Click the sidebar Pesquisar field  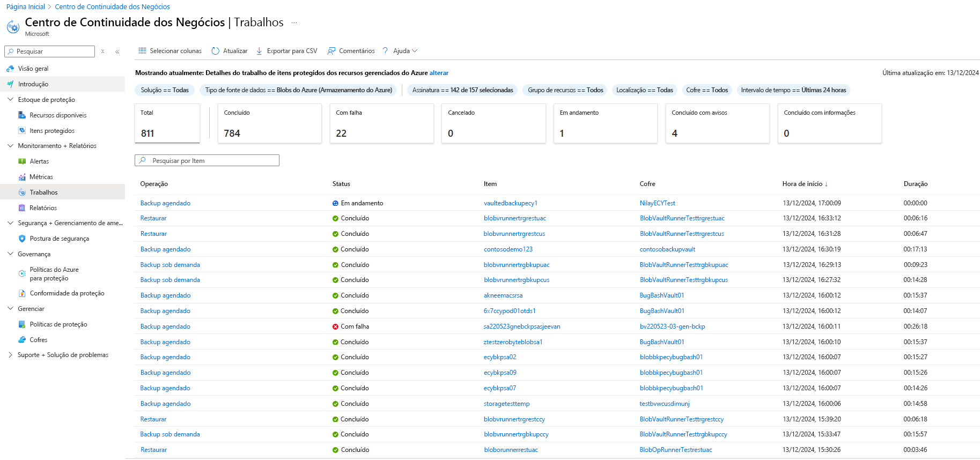[50, 51]
